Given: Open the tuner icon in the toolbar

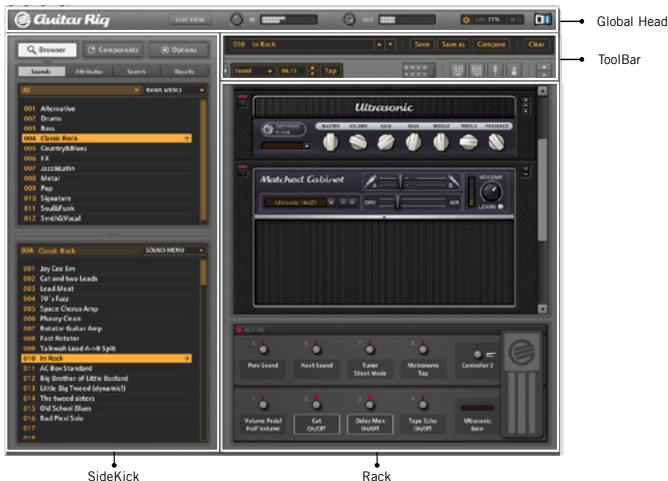Looking at the screenshot, I should tap(495, 70).
